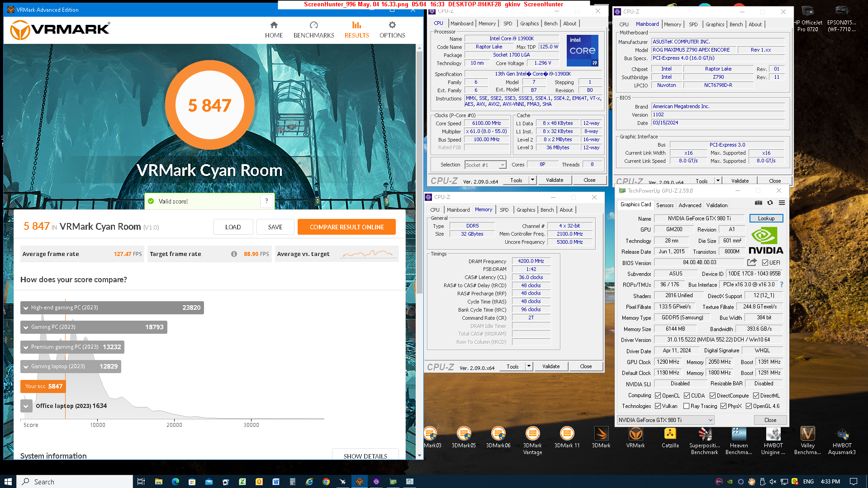Viewport: 868px width, 488px height.
Task: Click the Lookup button in GPU-Z
Action: pos(766,218)
